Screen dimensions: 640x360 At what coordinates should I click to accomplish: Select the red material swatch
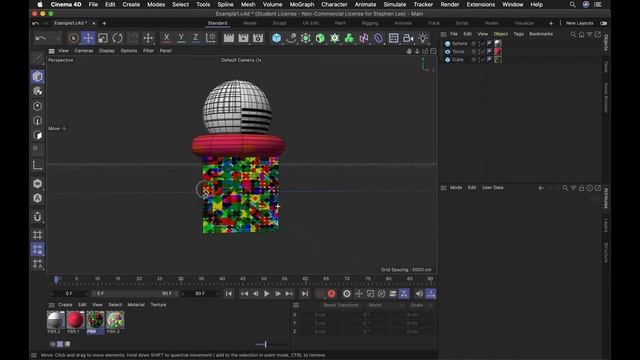(x=75, y=320)
